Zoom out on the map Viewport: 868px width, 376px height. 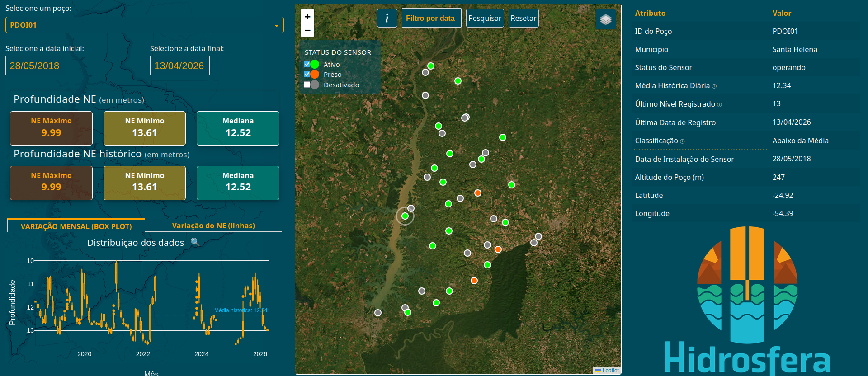[x=307, y=30]
